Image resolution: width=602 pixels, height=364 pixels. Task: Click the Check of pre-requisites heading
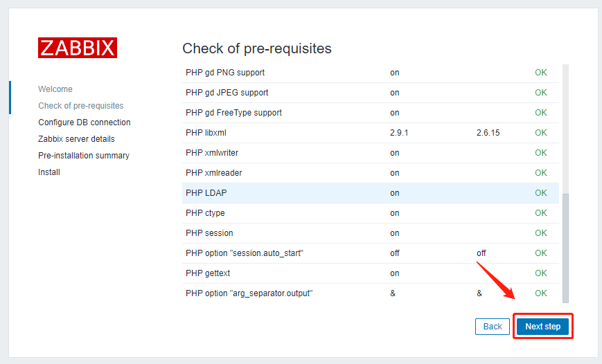pos(257,48)
